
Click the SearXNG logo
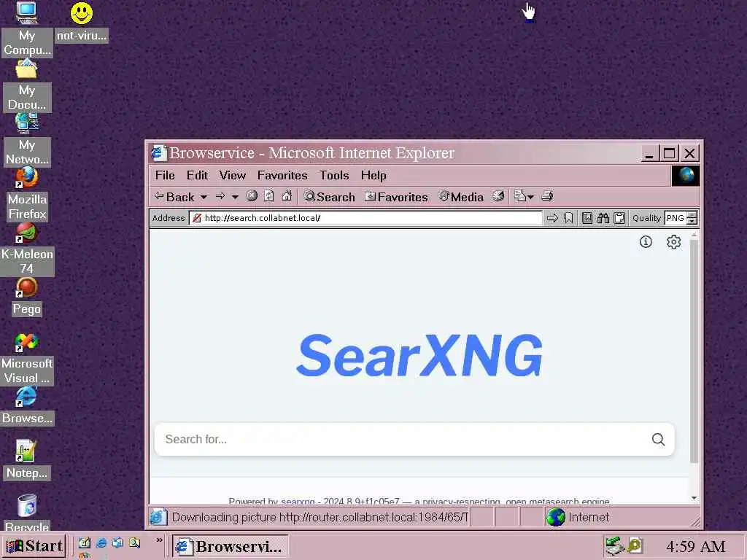[419, 355]
